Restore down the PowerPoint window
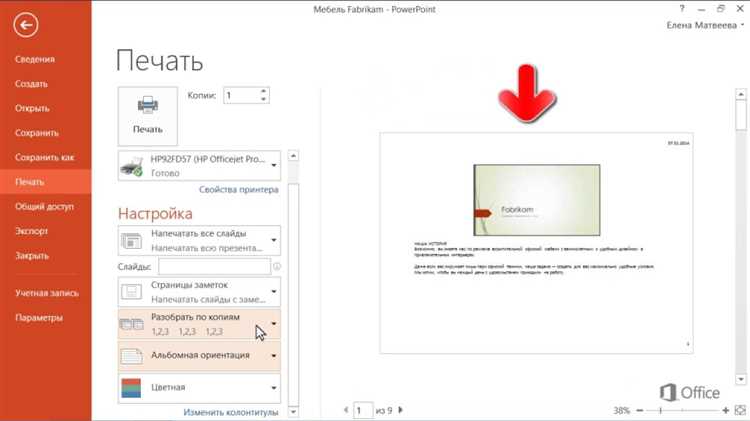Screen dimensions: 750x421 coord(720,9)
